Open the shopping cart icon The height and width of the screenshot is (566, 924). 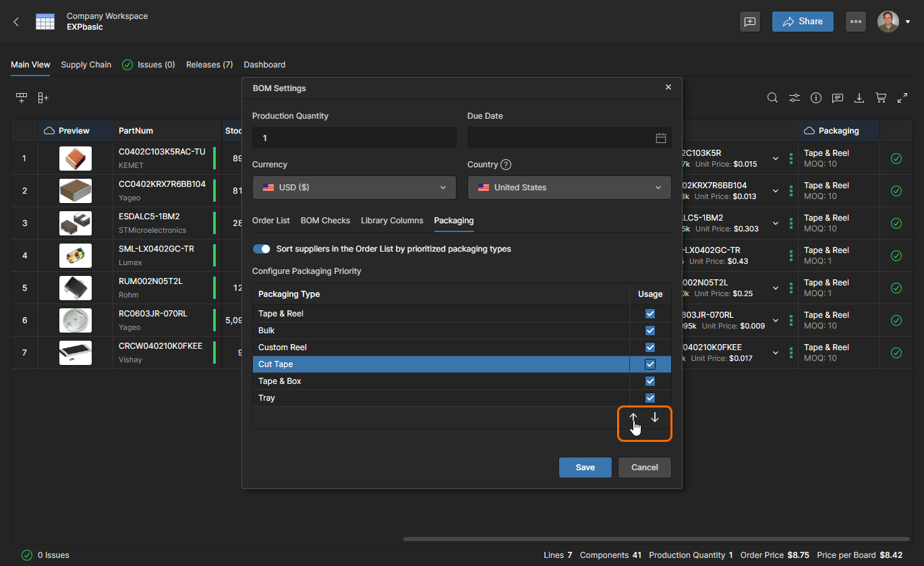pos(881,98)
